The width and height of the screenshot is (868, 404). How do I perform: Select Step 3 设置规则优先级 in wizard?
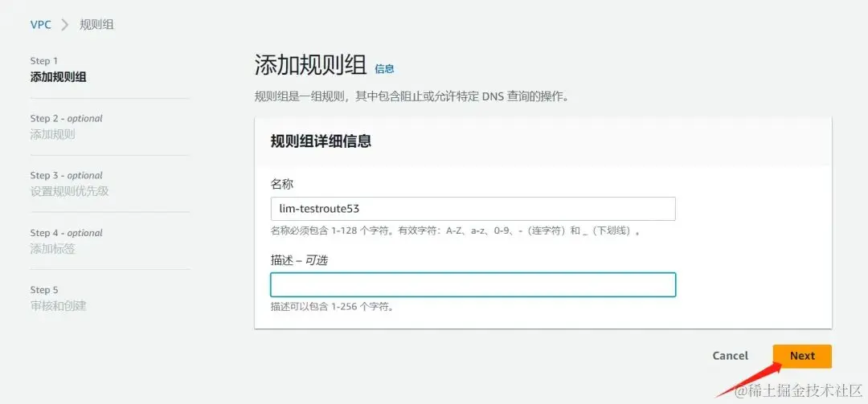(x=69, y=191)
